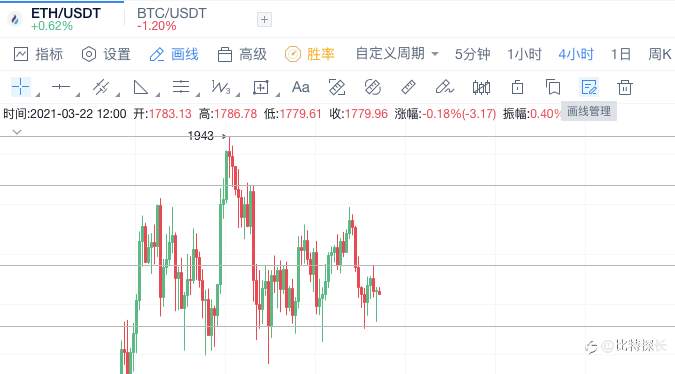Collapse the chart info chevron

tap(17, 132)
